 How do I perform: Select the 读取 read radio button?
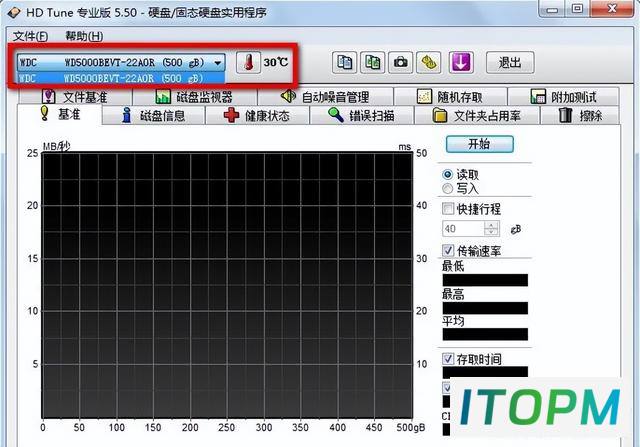(448, 175)
